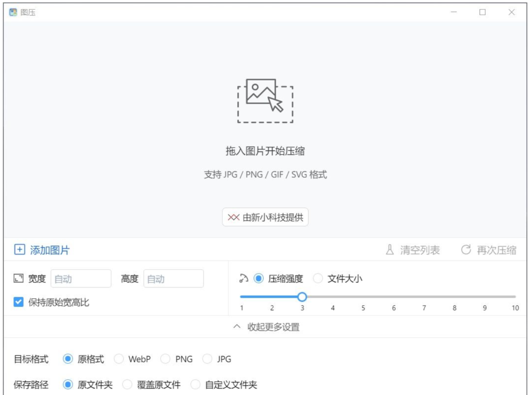Focus the 高度 input field
The image size is (532, 395).
tap(174, 279)
